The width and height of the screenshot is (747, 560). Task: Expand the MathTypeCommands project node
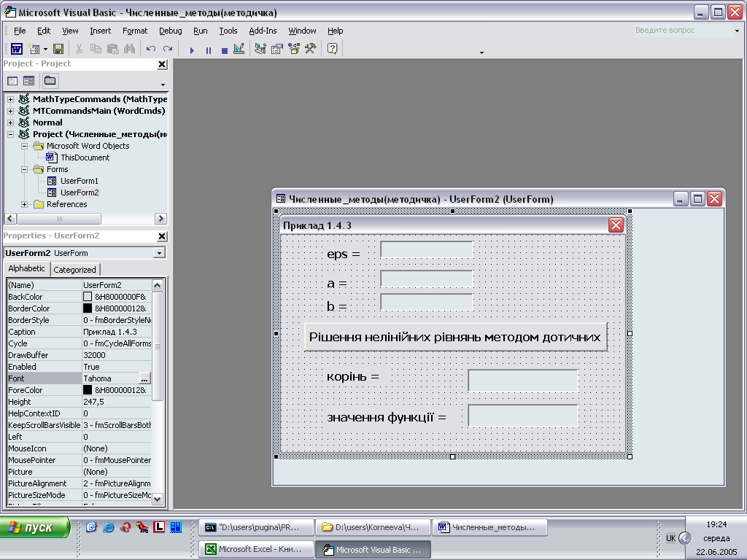[x=10, y=99]
